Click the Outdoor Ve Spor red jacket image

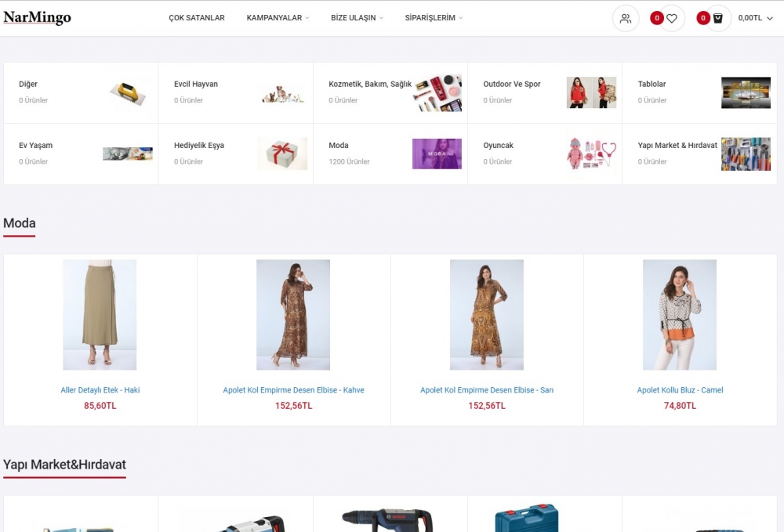(591, 92)
